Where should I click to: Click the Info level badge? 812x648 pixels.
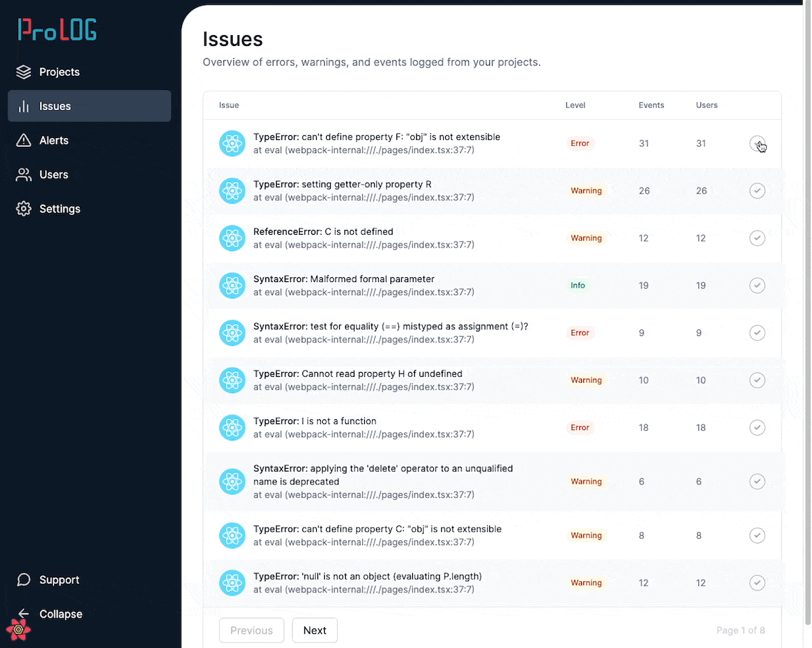pos(578,285)
